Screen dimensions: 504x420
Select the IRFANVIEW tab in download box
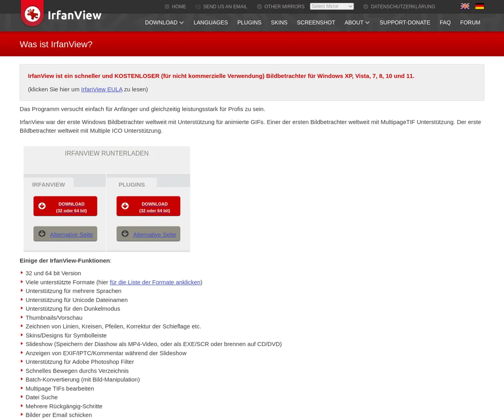tap(48, 184)
